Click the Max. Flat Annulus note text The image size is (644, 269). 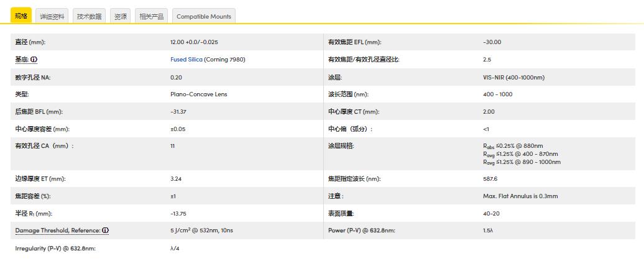click(x=520, y=196)
